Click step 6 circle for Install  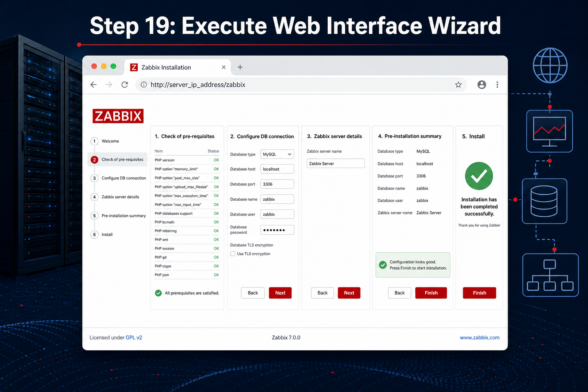95,235
